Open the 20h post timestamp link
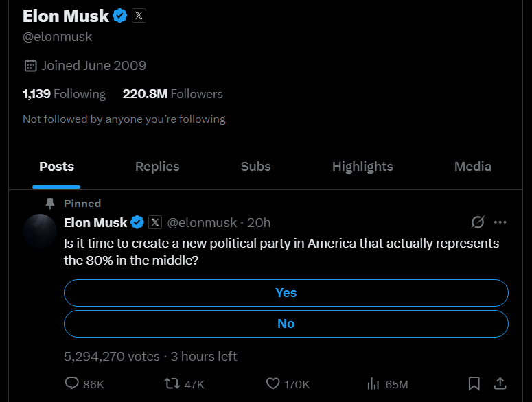 pyautogui.click(x=259, y=223)
